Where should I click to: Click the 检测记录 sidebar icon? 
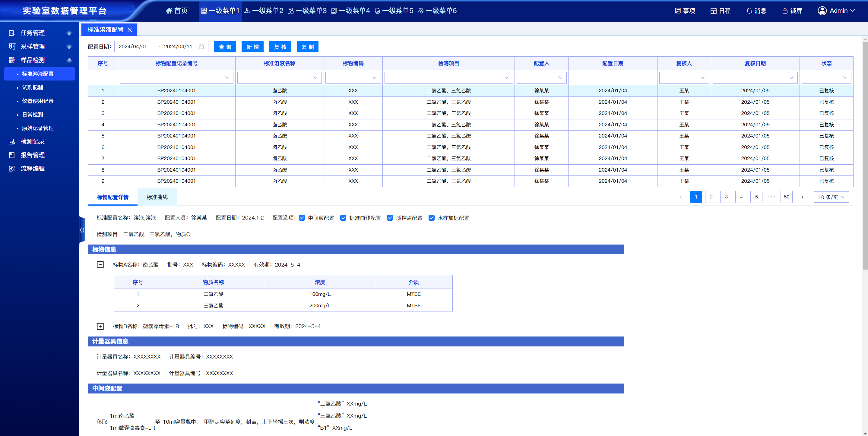12,141
